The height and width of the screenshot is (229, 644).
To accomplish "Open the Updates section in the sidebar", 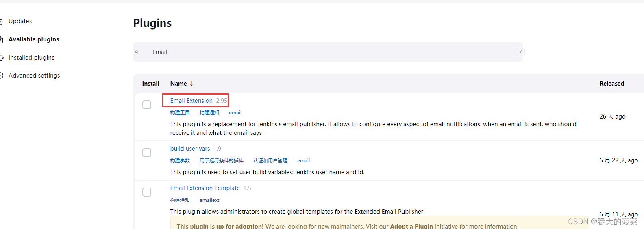I will (x=20, y=21).
